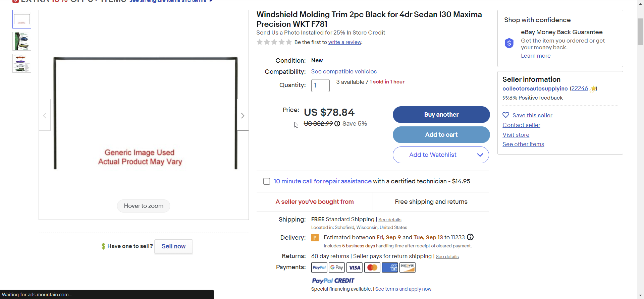Select the second product thumbnail
Screen dimensions: 644x299
(22, 41)
